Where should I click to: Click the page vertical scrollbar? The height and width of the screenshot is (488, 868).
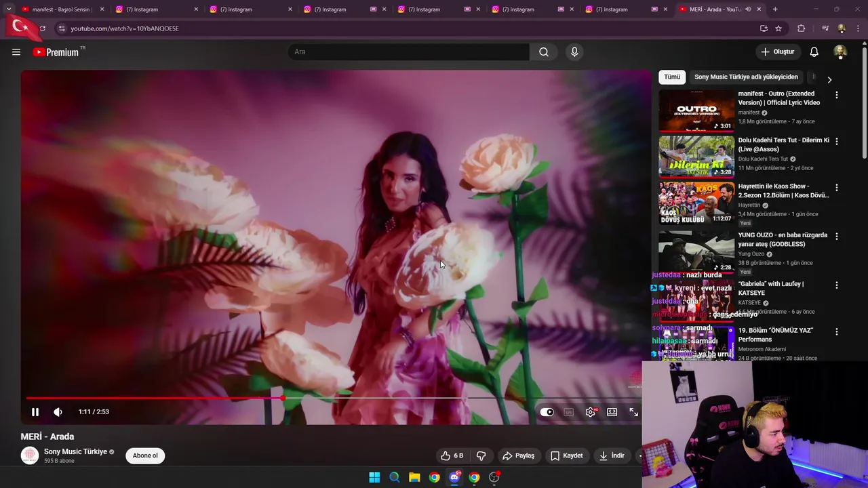pos(864,102)
